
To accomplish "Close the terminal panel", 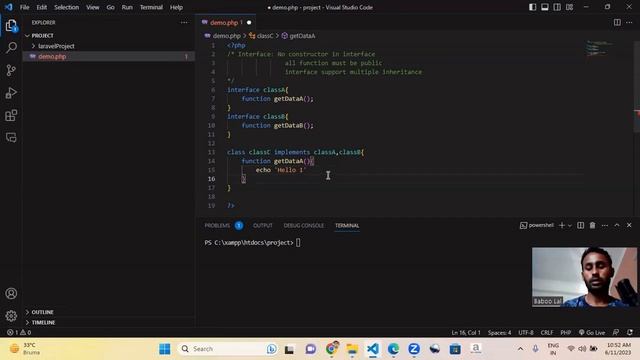I will point(629,225).
